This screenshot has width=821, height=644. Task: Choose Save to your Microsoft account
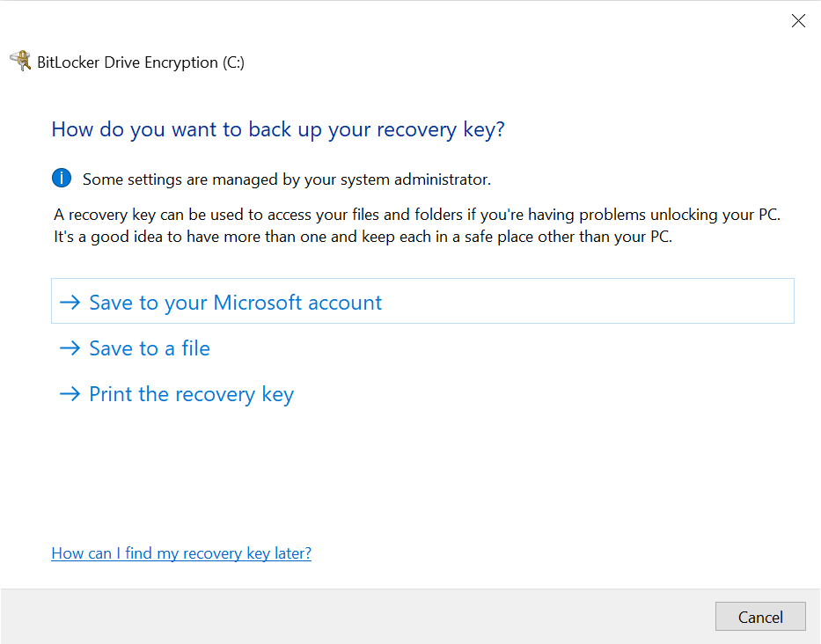pyautogui.click(x=235, y=303)
